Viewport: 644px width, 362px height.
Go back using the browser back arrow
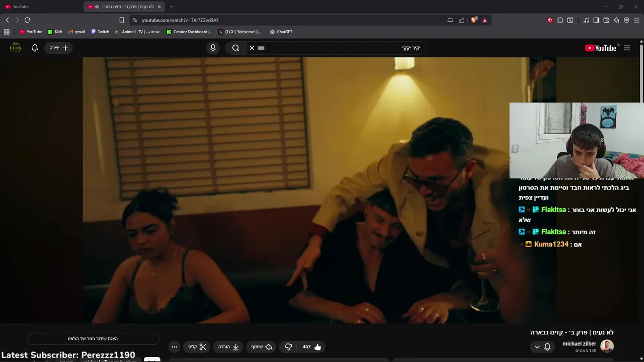pos(7,20)
